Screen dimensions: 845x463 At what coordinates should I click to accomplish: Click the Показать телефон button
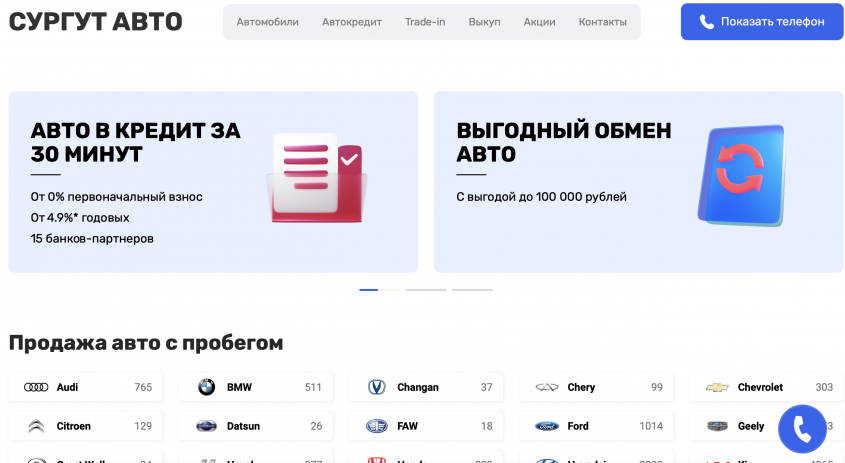(762, 22)
